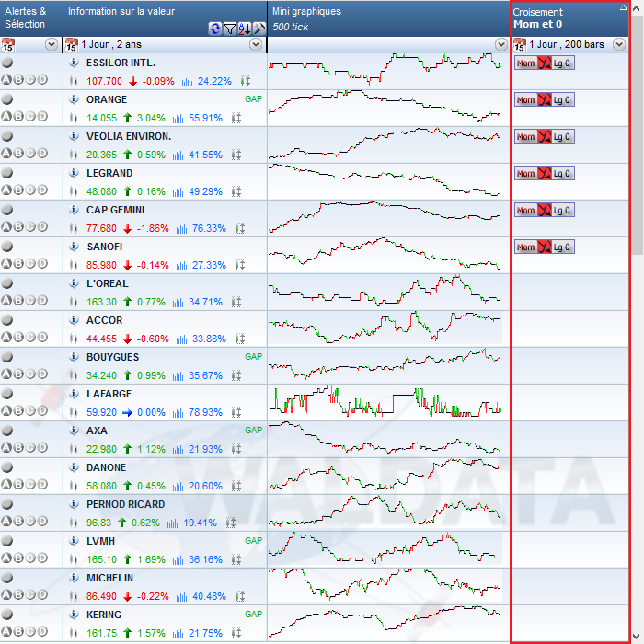Click the refresh icon in Information header
Image resolution: width=644 pixels, height=644 pixels.
pyautogui.click(x=214, y=29)
